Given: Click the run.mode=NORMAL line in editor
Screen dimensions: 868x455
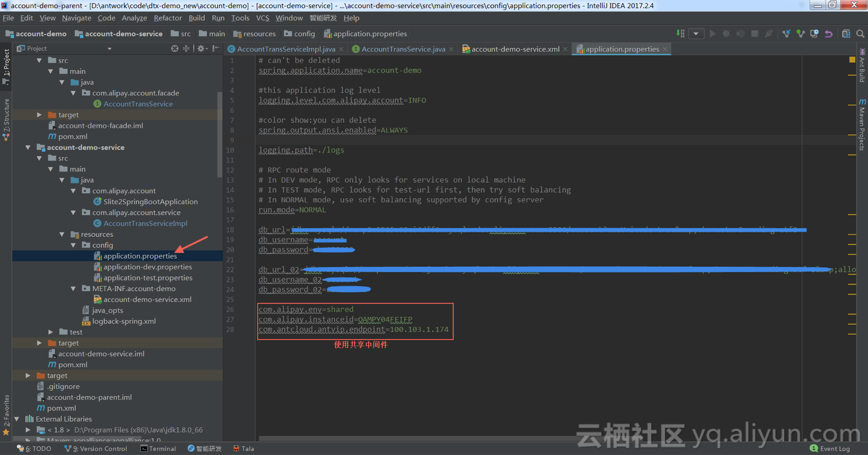Looking at the screenshot, I should pos(292,210).
